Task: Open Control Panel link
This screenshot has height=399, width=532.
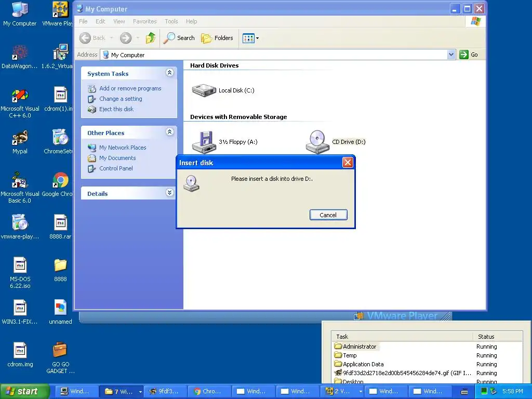Action: [x=116, y=168]
